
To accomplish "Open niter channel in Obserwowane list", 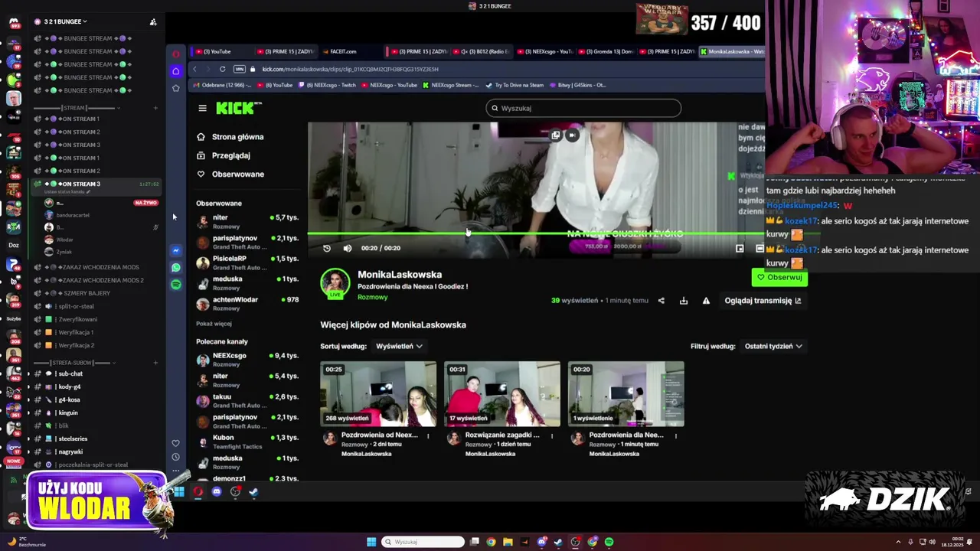I will click(247, 222).
